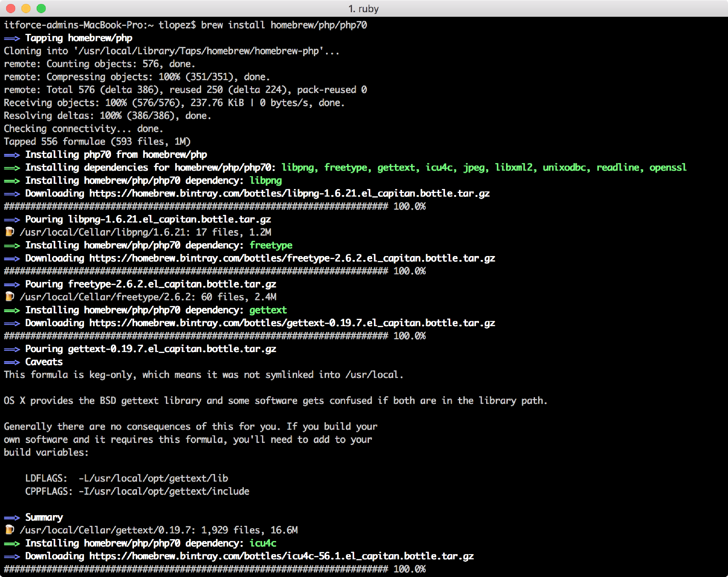This screenshot has width=728, height=577.
Task: Click the 'Receiving objects: 100%' line
Action: click(x=174, y=103)
